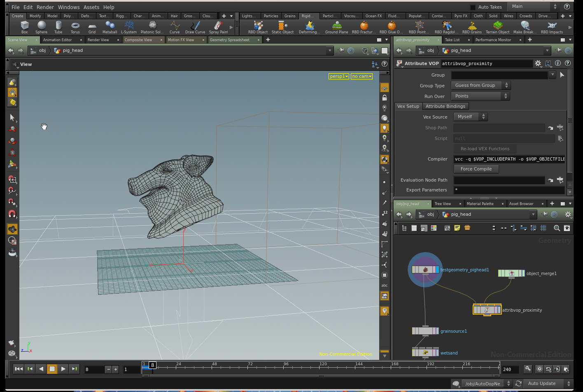Viewport: 583px width, 392px height.
Task: Click the testgeometry_pighead1 node
Action: [x=425, y=270]
